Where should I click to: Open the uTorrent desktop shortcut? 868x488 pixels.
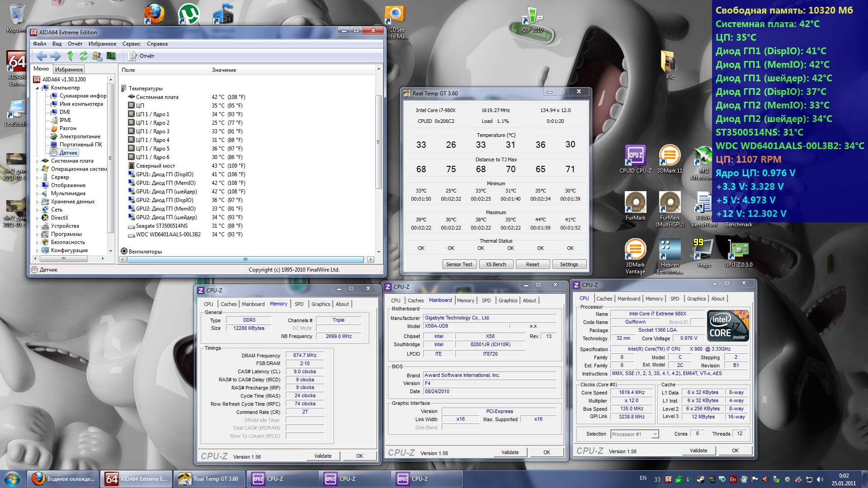(189, 14)
